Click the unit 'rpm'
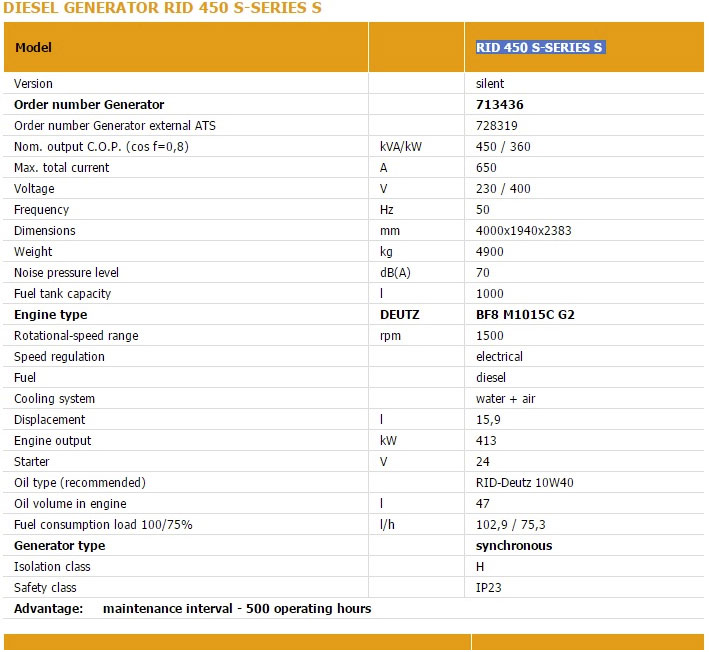709x652 pixels. (x=390, y=336)
